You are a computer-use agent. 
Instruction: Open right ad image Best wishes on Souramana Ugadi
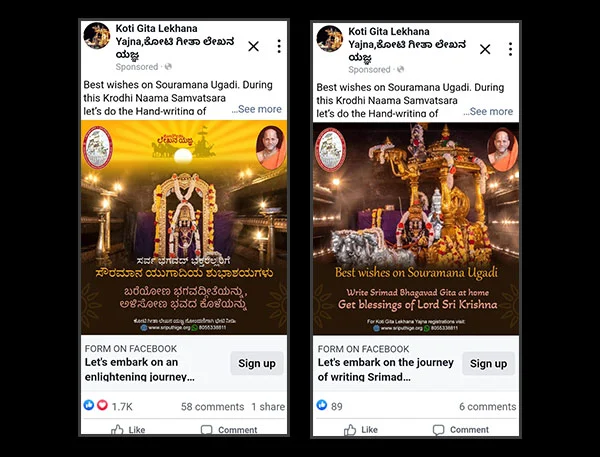coord(416,228)
